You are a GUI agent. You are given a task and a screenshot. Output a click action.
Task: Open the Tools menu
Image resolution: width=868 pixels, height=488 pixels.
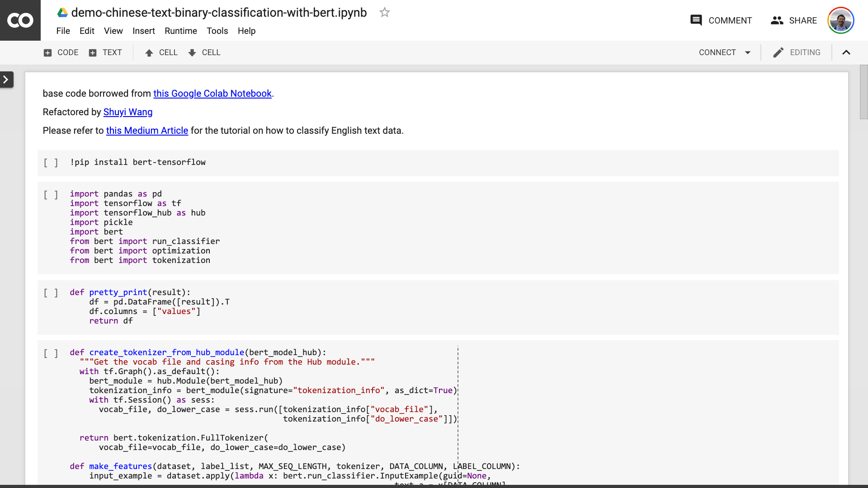[x=217, y=31]
